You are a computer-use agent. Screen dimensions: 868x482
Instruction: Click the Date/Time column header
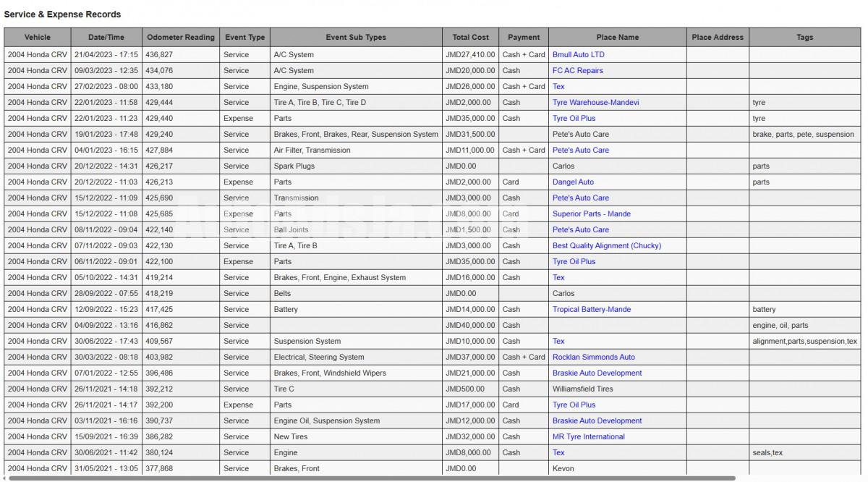106,37
